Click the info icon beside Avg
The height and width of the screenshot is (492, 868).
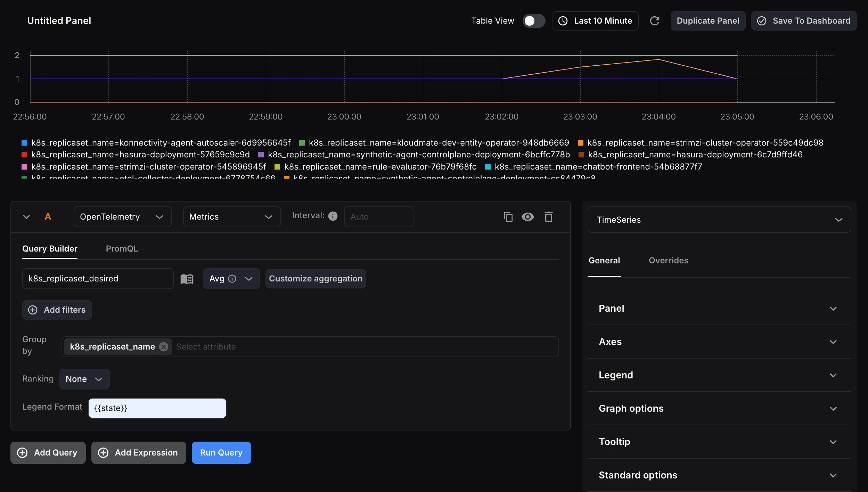coord(232,279)
